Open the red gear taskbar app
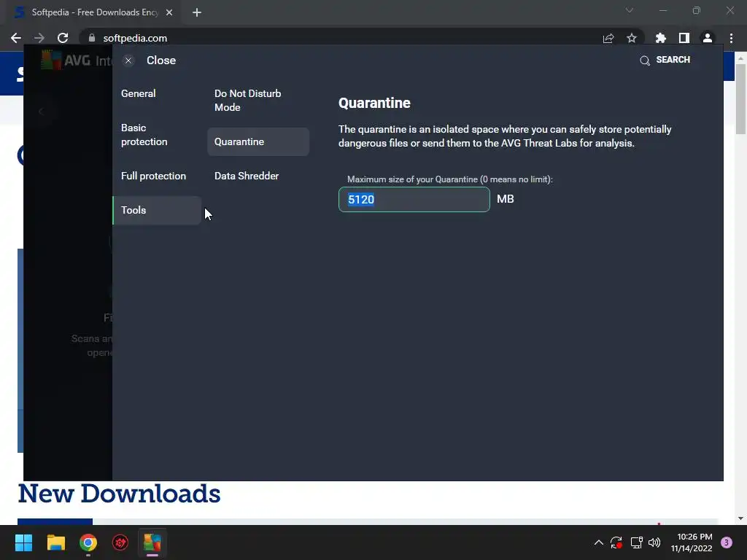Image resolution: width=747 pixels, height=560 pixels. (x=120, y=542)
